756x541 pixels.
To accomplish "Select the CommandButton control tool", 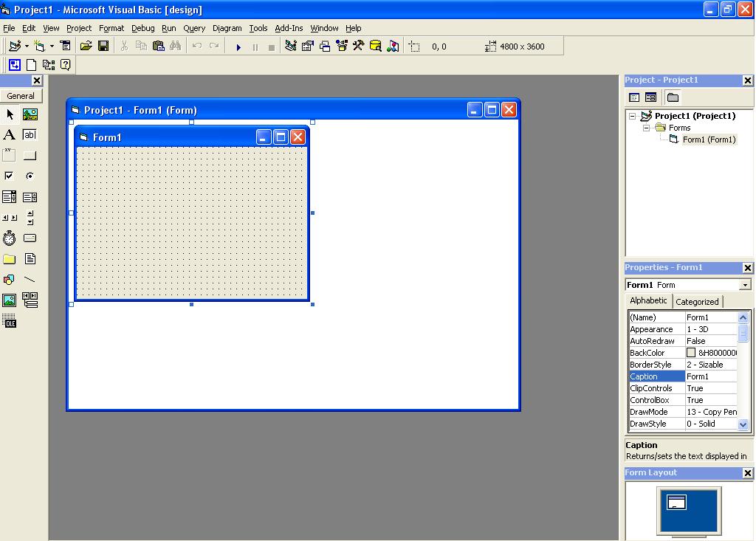I will tap(30, 155).
